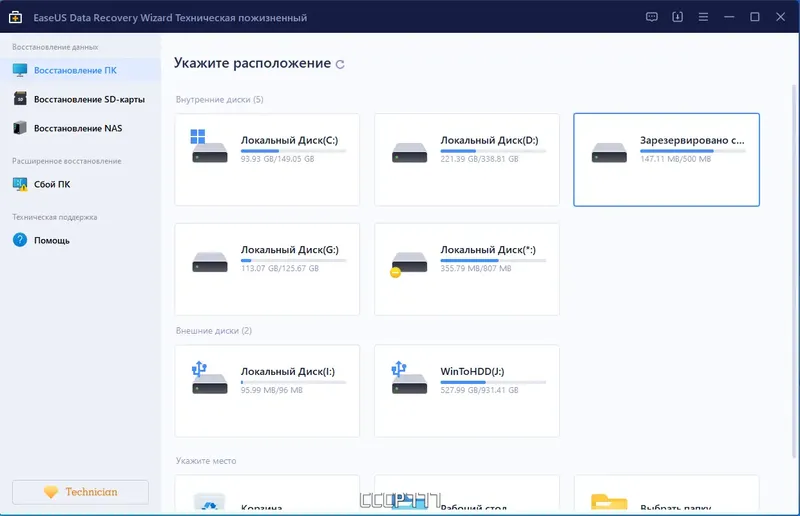
Task: Click the 355.79 MB/807 MB size text
Action: coord(476,268)
